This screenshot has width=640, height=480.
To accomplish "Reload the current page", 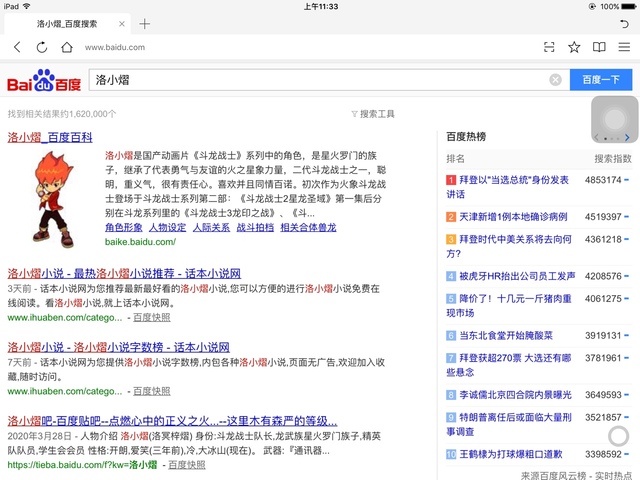I will pyautogui.click(x=42, y=47).
